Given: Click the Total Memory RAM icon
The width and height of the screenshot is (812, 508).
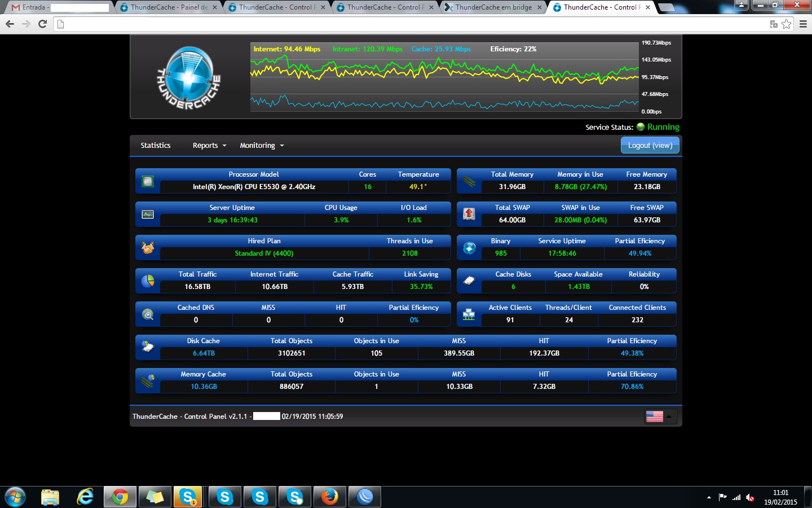Looking at the screenshot, I should click(469, 181).
